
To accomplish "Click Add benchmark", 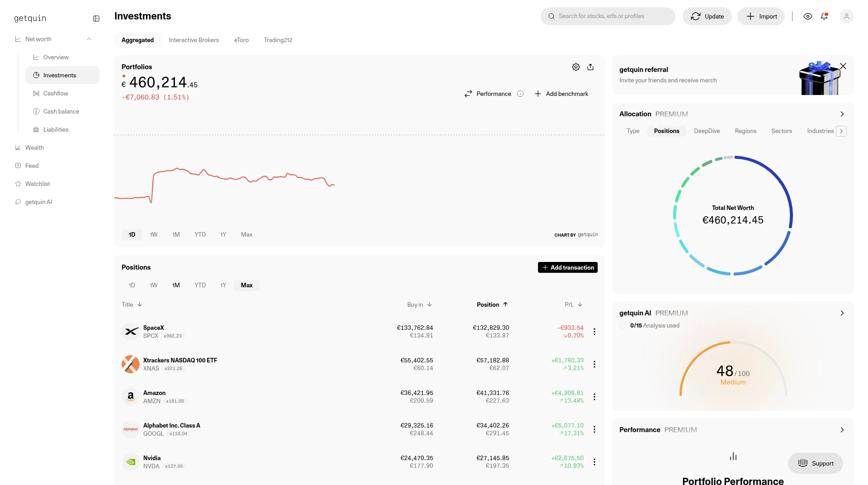I will (x=561, y=94).
